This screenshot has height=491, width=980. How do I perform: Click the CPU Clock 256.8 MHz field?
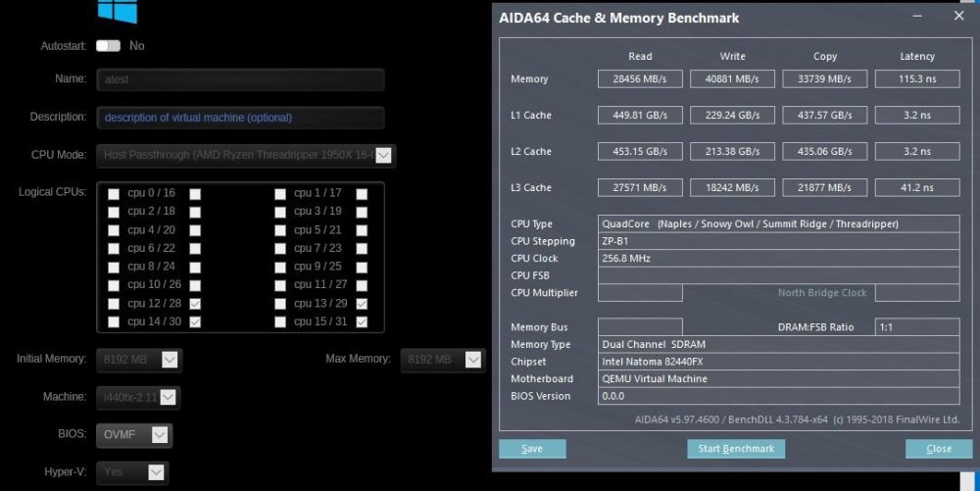pyautogui.click(x=779, y=258)
